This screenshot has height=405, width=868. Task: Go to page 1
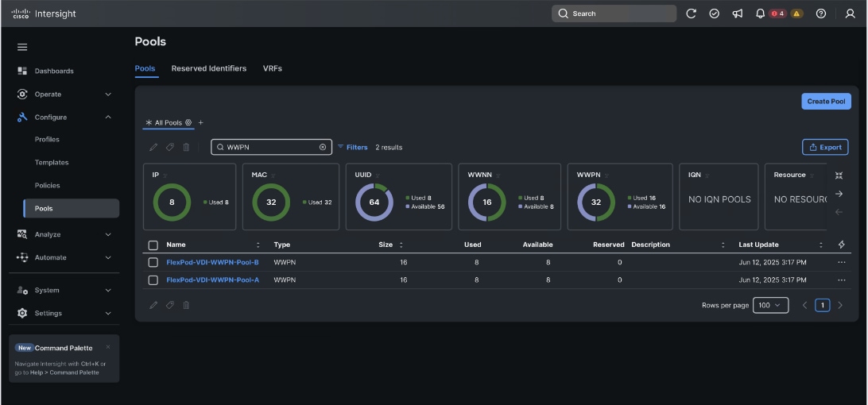(823, 306)
